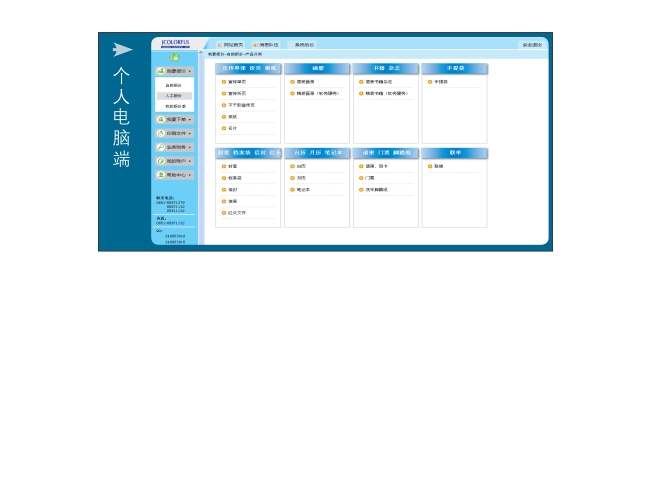
Task: Open the 报纸 product link
Action: pos(232,117)
